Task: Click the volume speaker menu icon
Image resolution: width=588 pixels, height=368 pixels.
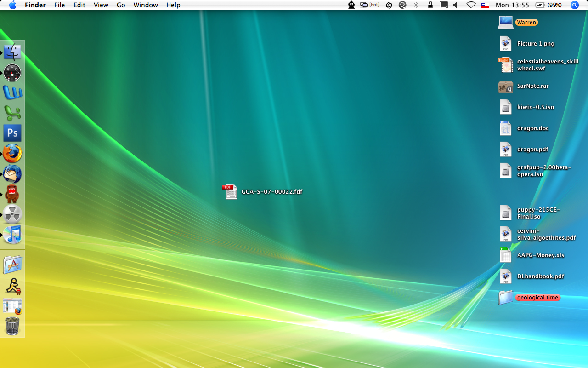Action: pos(455,5)
